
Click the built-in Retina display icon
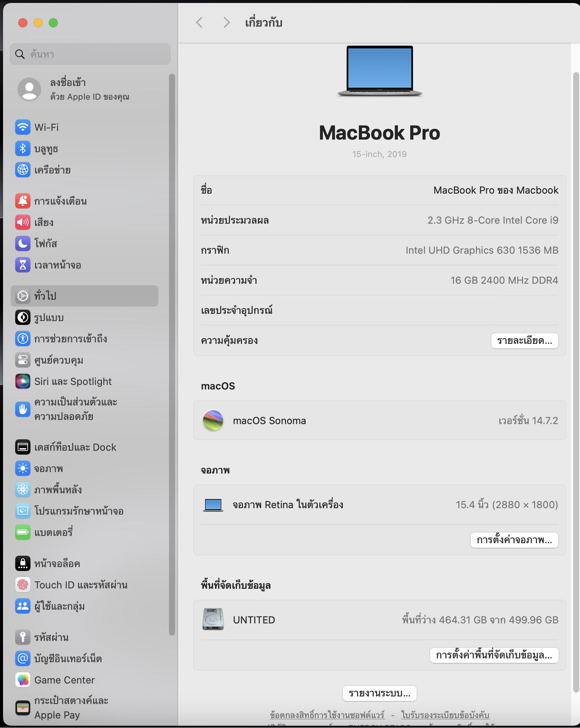click(213, 505)
